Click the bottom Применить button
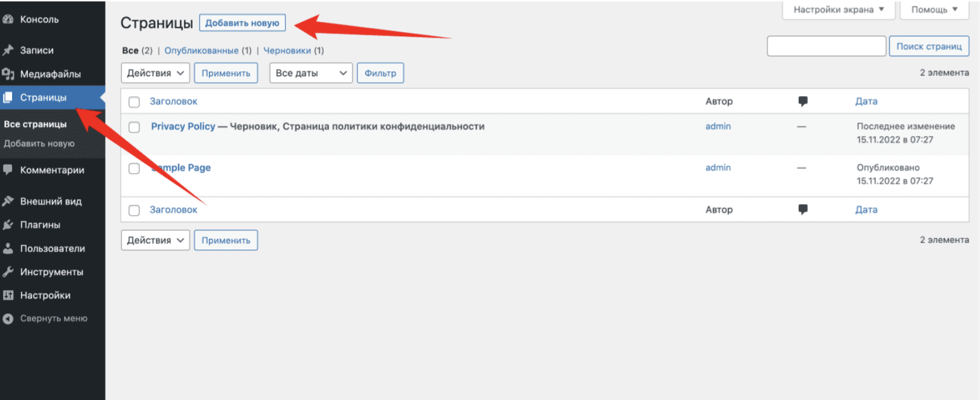Image resolution: width=980 pixels, height=400 pixels. tap(226, 240)
